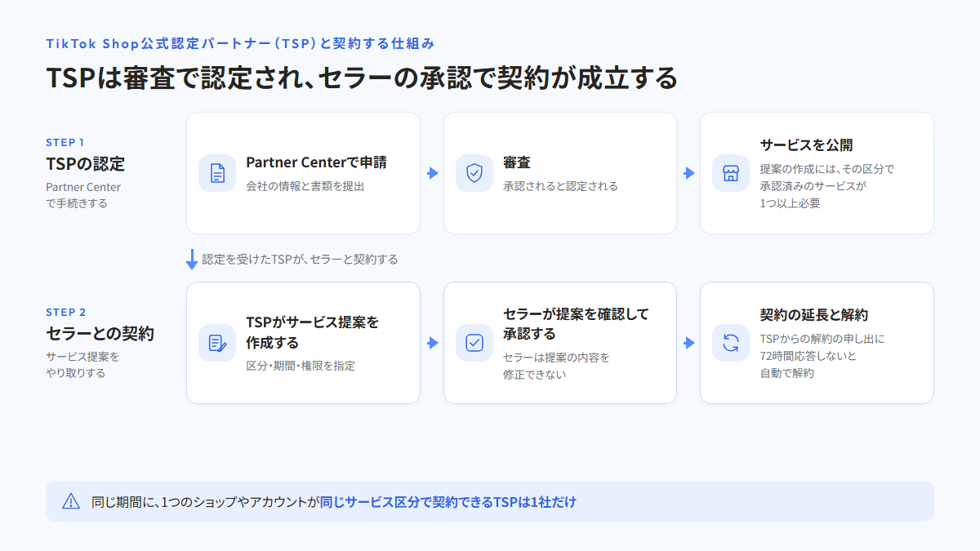Screen dimensions: 980x551
Task: Click the refresh arrows icon beside 契約の延長と解約
Action: click(731, 343)
